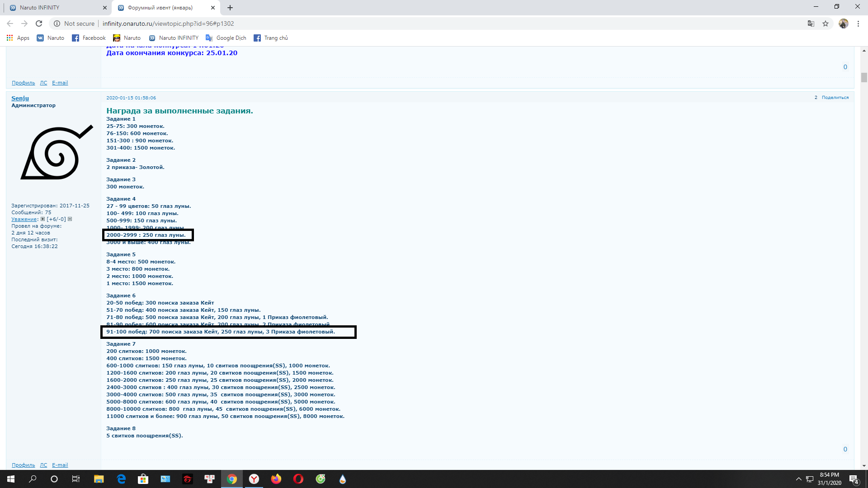Screen dimensions: 868x488
Task: Open the Chrome three-dot menu
Action: 858,23
